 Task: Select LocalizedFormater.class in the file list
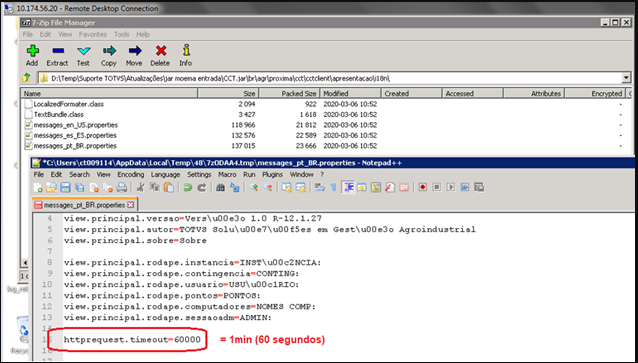pos(68,104)
